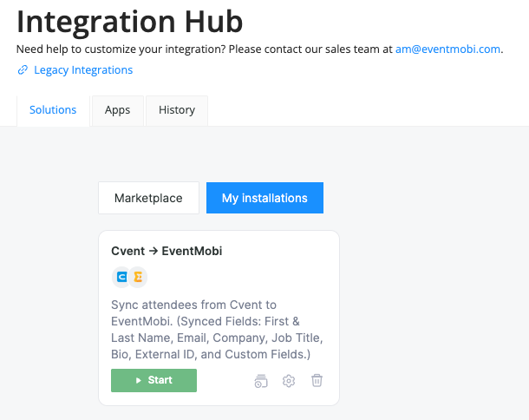Select the Marketplace view button

tap(148, 198)
